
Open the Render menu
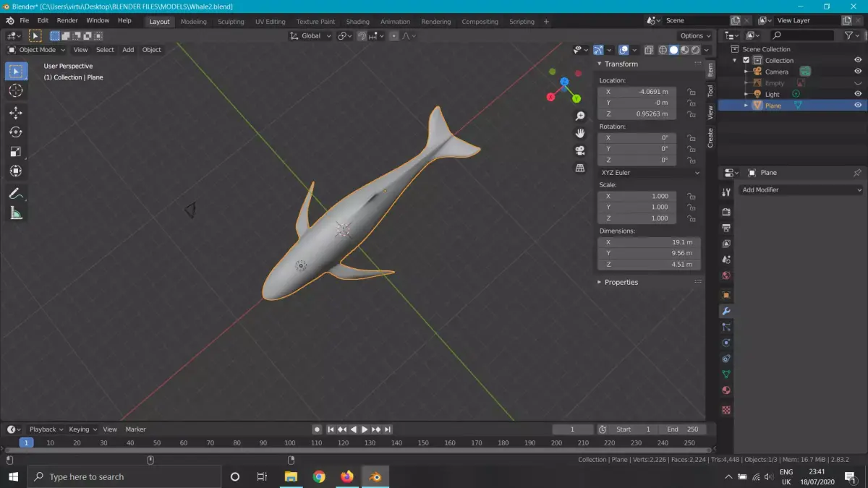tap(67, 20)
